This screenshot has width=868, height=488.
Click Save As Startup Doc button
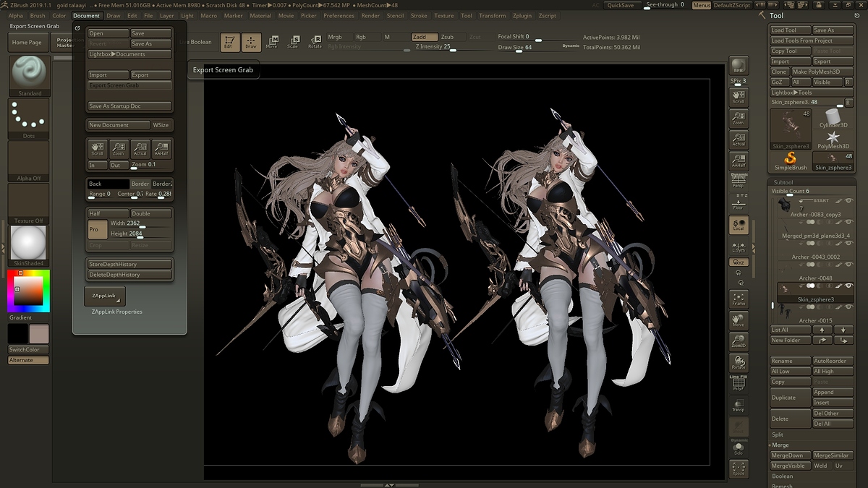click(x=129, y=106)
